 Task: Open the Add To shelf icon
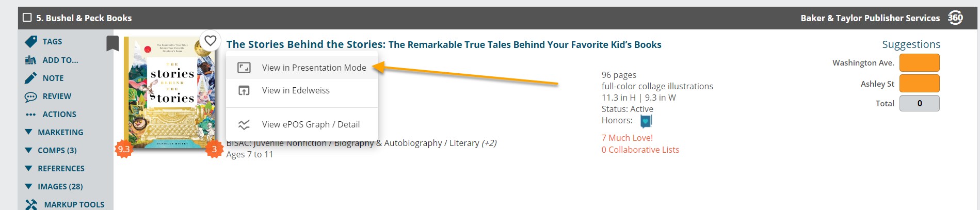30,60
